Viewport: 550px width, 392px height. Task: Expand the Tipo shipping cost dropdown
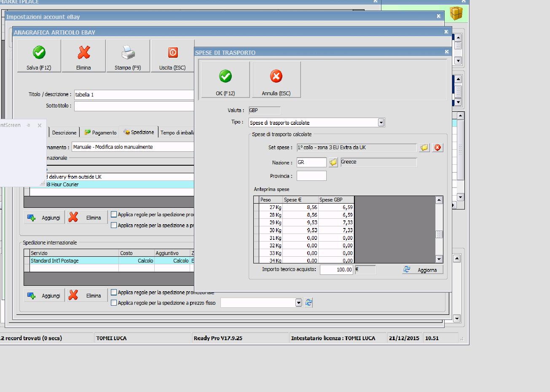click(x=381, y=123)
